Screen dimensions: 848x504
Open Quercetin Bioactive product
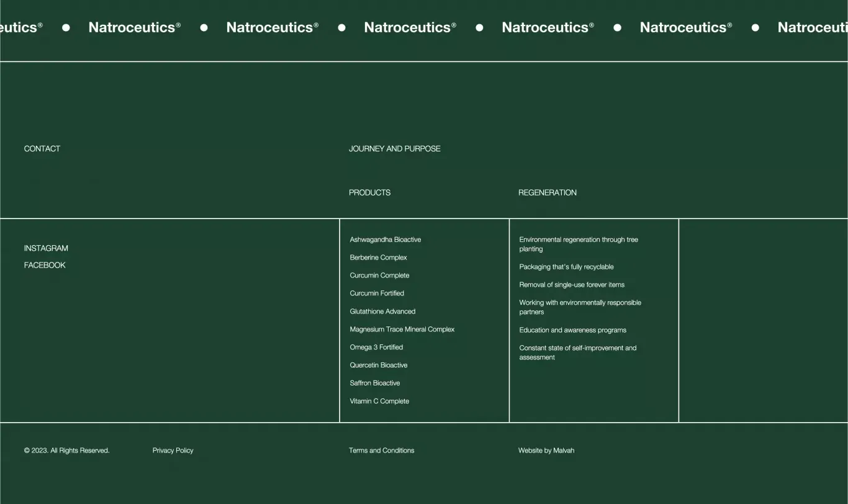coord(379,366)
